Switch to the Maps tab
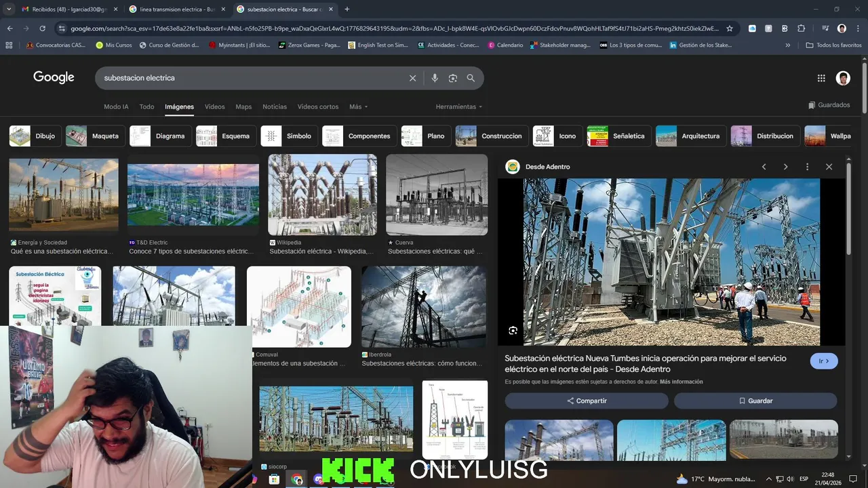868x488 pixels. click(x=243, y=106)
